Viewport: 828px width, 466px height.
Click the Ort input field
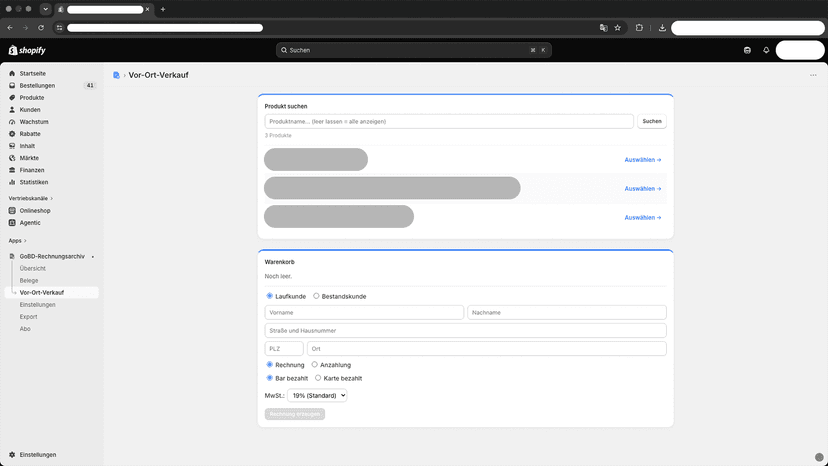point(486,349)
